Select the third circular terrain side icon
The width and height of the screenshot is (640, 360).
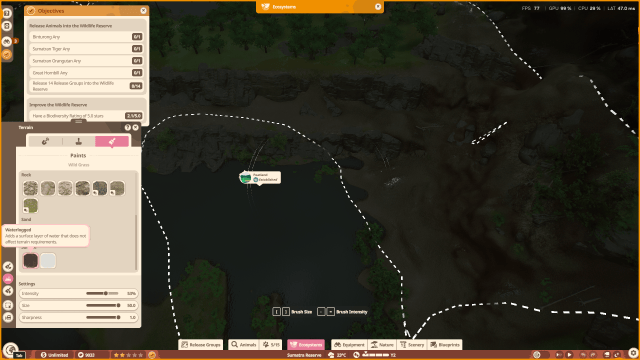pos(8,291)
